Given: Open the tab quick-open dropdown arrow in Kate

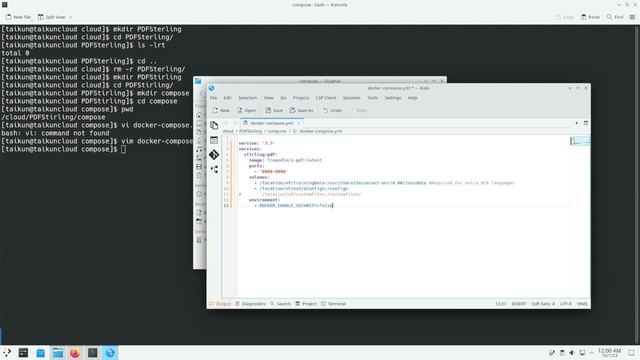Looking at the screenshot, I should pos(577,123).
